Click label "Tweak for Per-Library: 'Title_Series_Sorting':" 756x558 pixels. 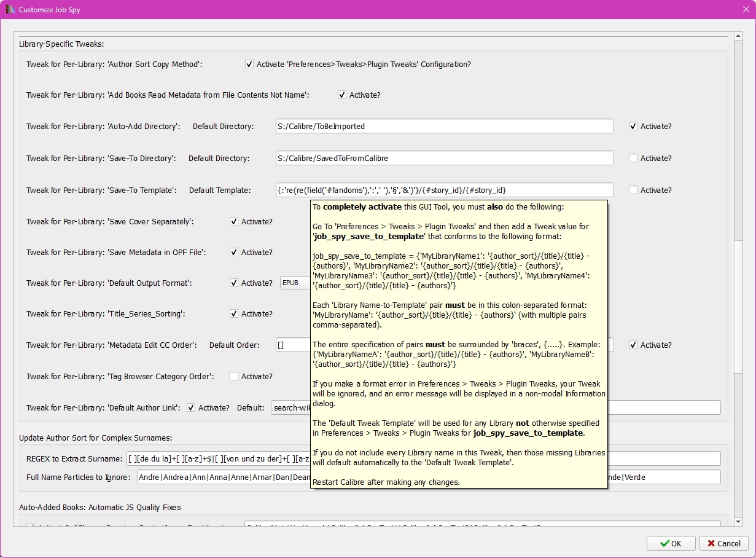pos(106,313)
